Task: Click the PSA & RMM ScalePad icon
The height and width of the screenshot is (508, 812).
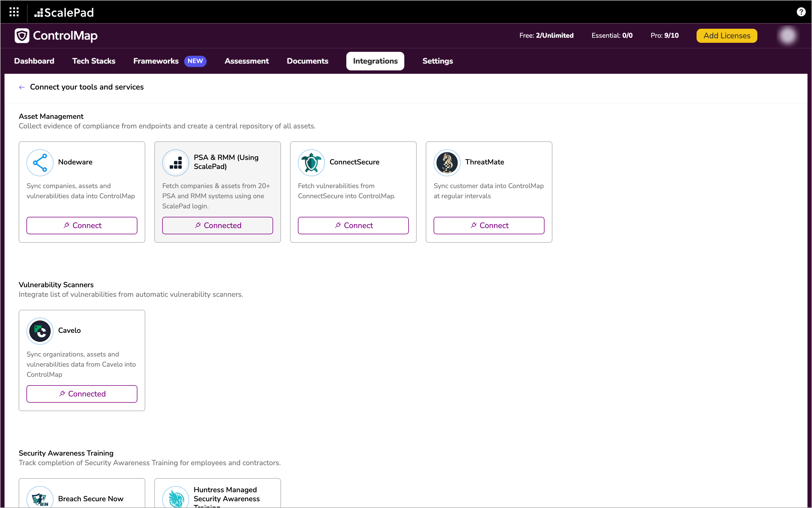Action: [176, 162]
